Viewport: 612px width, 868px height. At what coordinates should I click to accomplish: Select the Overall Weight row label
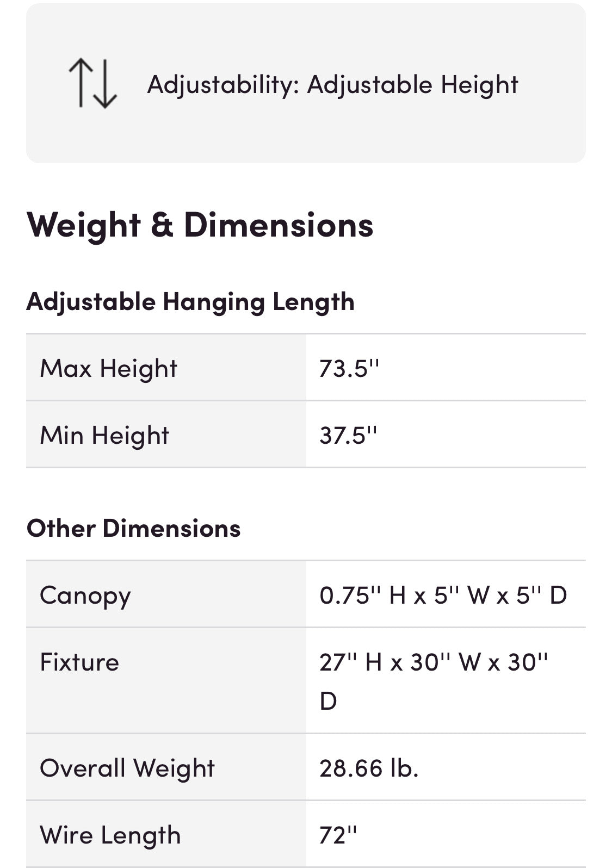tap(127, 768)
